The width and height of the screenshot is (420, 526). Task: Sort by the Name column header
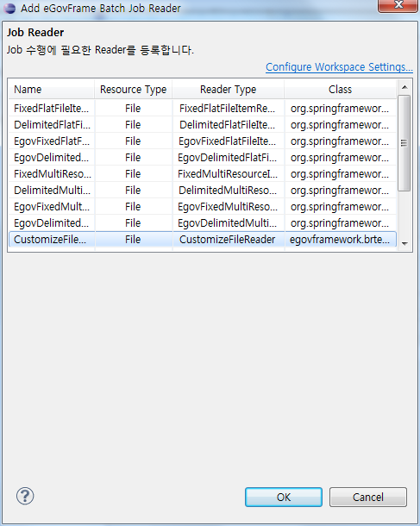click(x=51, y=89)
